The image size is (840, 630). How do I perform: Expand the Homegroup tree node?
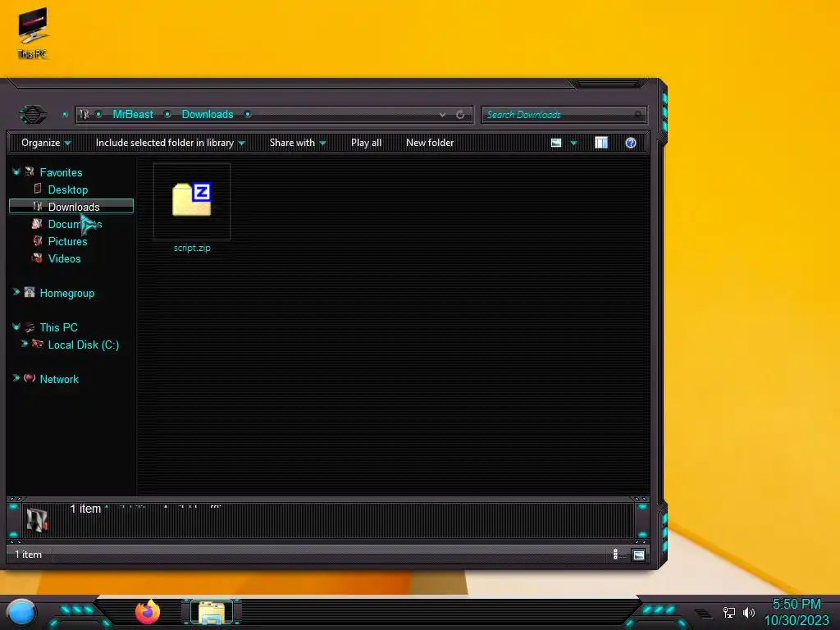[x=16, y=292]
